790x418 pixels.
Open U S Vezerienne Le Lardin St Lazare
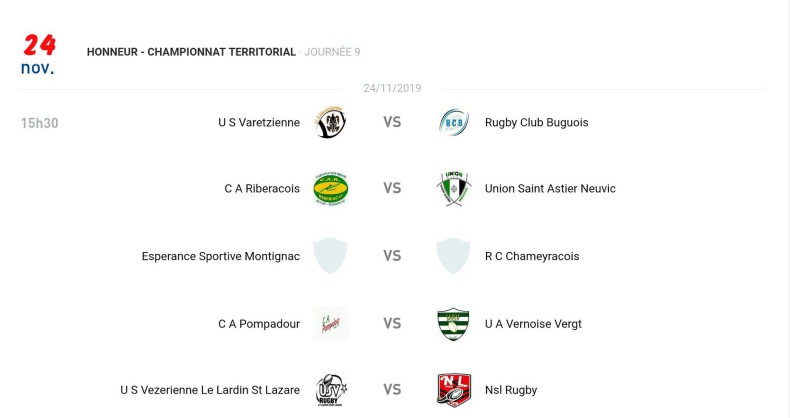(210, 390)
